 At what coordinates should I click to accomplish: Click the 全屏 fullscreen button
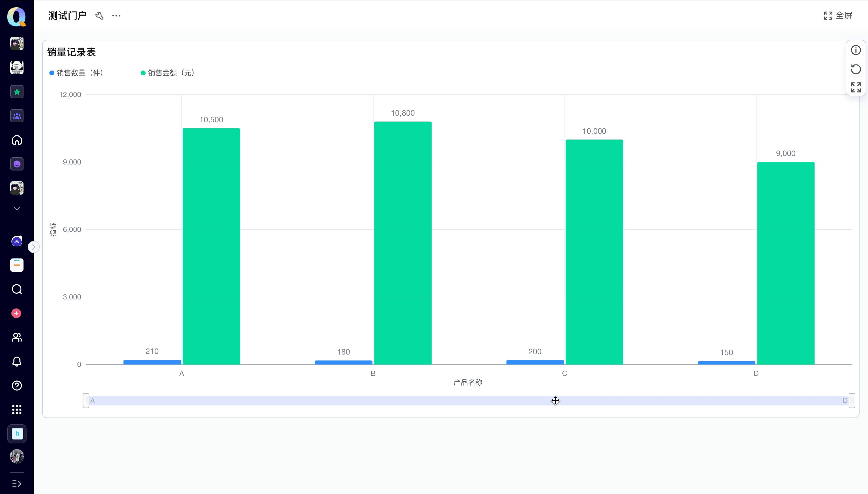tap(838, 16)
